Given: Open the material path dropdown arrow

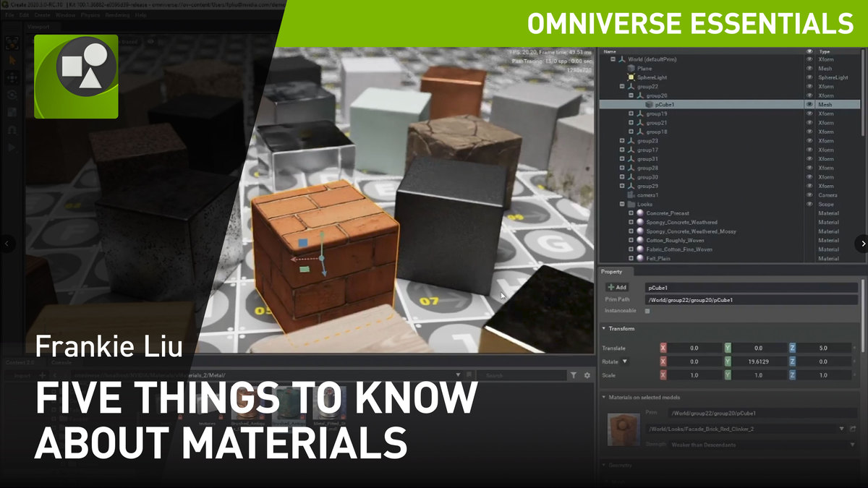Looking at the screenshot, I should [x=842, y=429].
